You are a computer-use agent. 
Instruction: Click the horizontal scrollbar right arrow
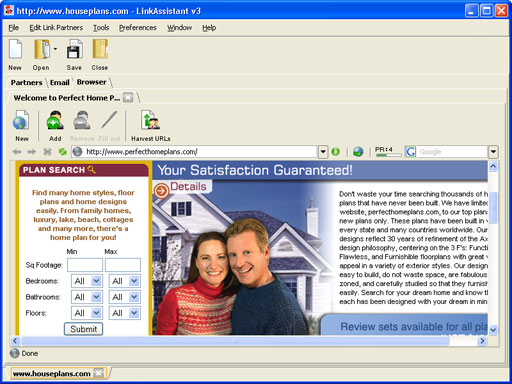tap(482, 341)
